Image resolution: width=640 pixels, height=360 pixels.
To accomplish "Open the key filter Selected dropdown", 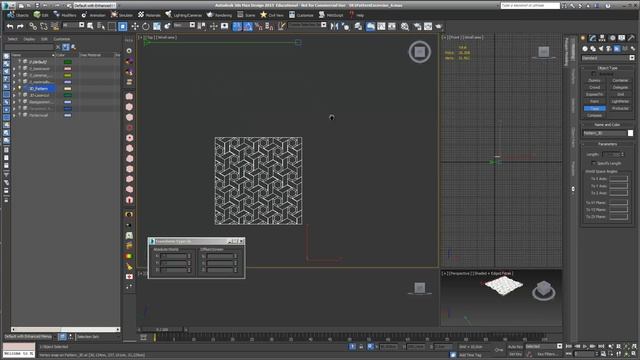I will [x=544, y=347].
